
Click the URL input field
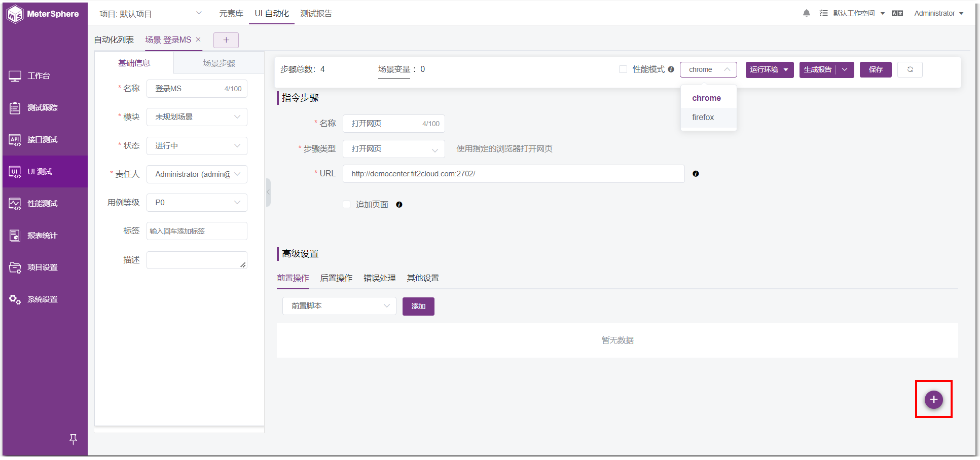514,174
